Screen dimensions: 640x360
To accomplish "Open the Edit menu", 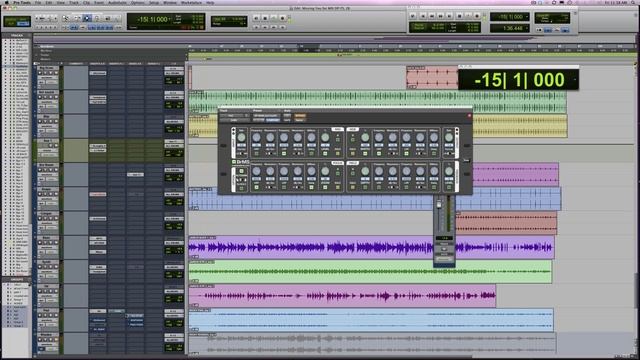I will click(x=49, y=2).
